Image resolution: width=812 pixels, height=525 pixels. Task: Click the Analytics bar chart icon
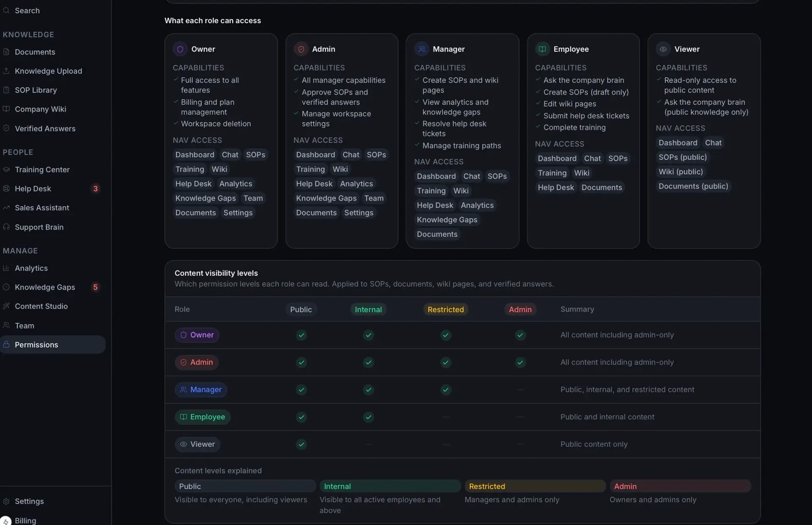[6, 268]
